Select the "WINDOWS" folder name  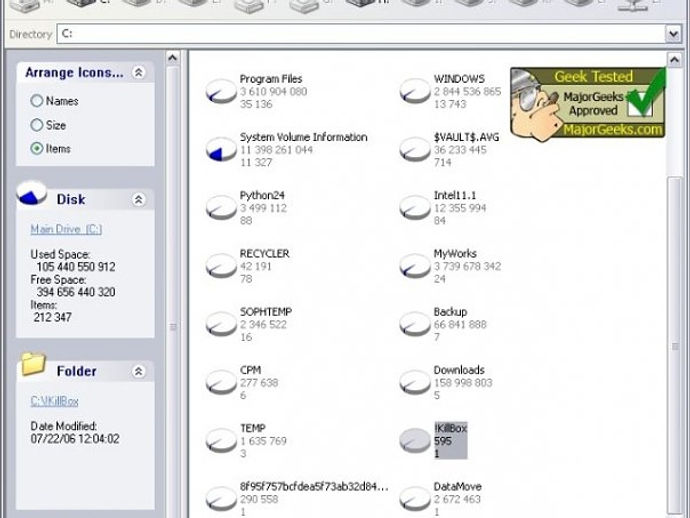click(459, 79)
